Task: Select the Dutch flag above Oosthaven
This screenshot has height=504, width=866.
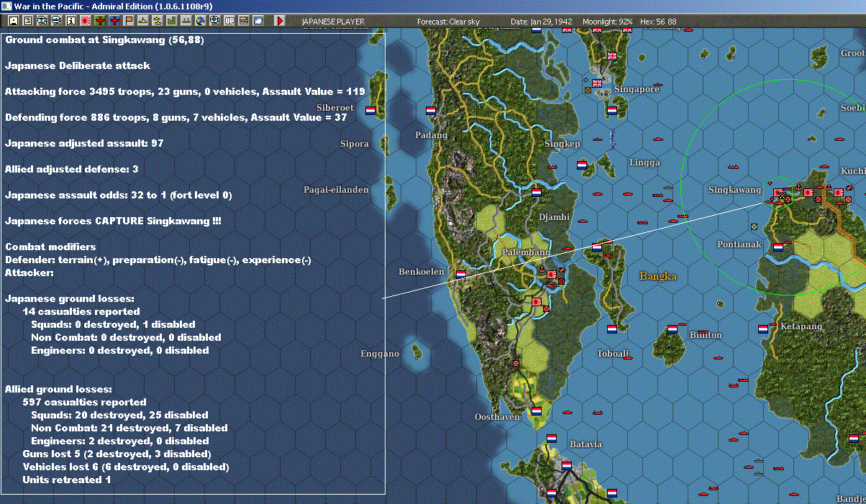Action: 537,411
